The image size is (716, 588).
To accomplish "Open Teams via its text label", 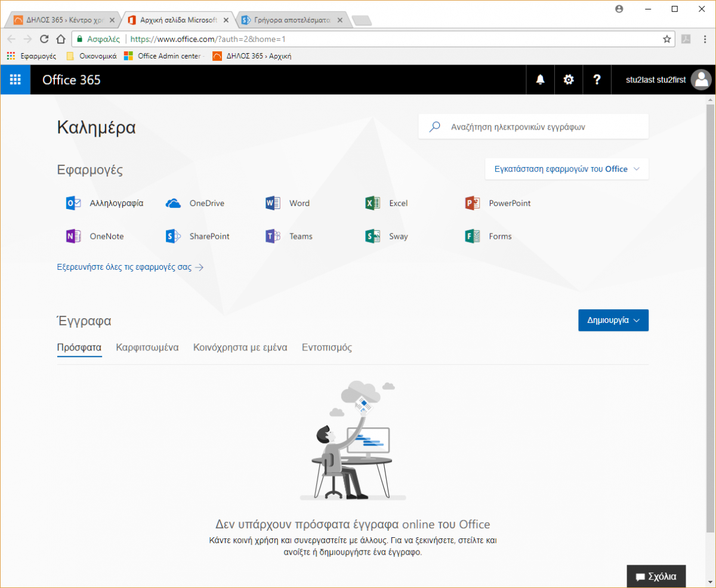I will pyautogui.click(x=301, y=236).
